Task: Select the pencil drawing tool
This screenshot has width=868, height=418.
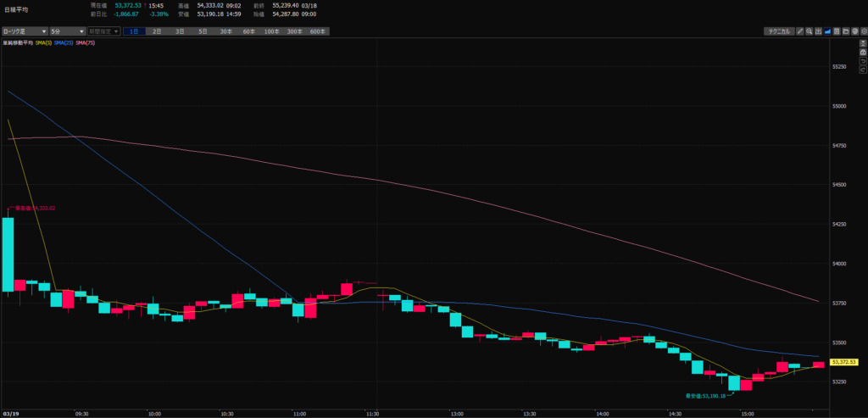Action: [801, 31]
